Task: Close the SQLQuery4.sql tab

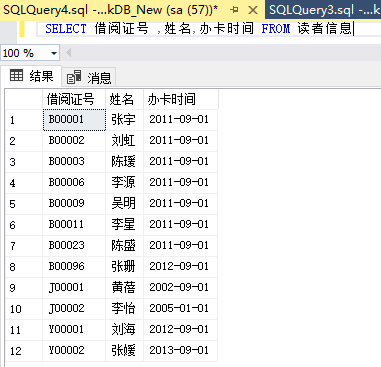Action: coord(253,10)
